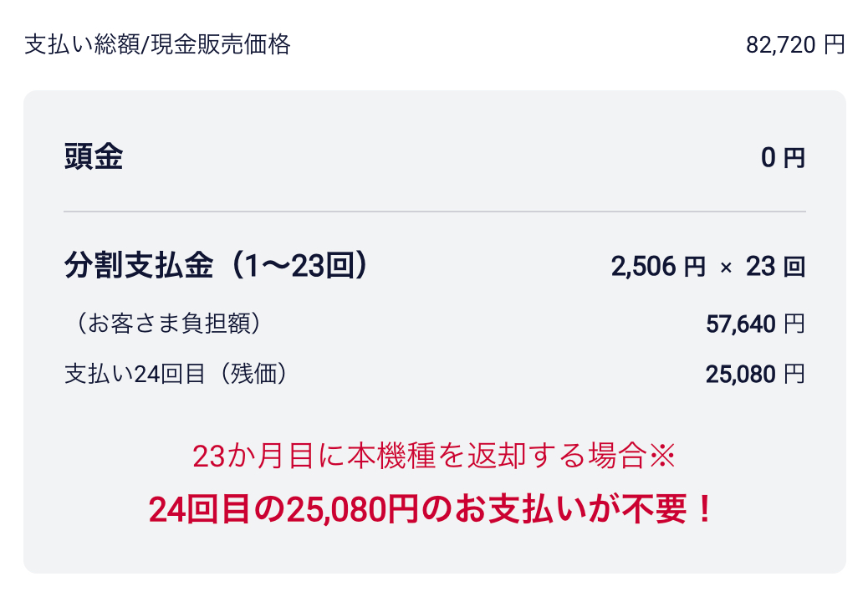The height and width of the screenshot is (597, 868).
Task: Select the 23 回 installment count
Action: click(x=775, y=268)
